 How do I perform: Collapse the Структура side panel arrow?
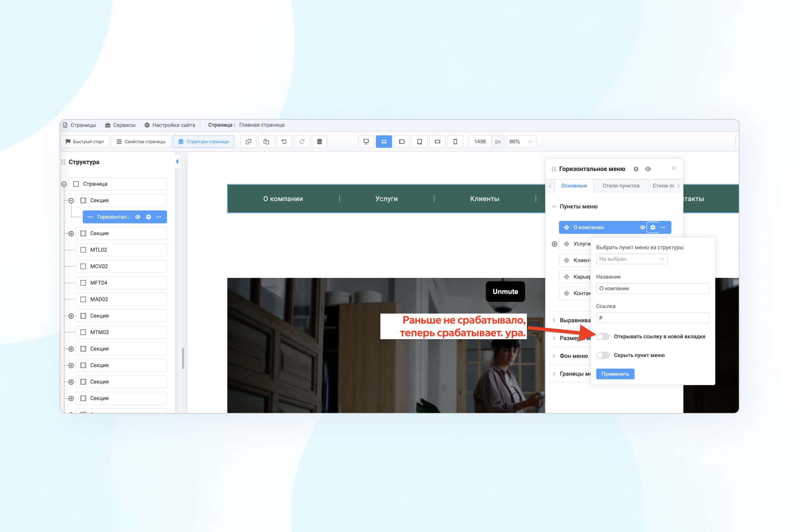[177, 161]
